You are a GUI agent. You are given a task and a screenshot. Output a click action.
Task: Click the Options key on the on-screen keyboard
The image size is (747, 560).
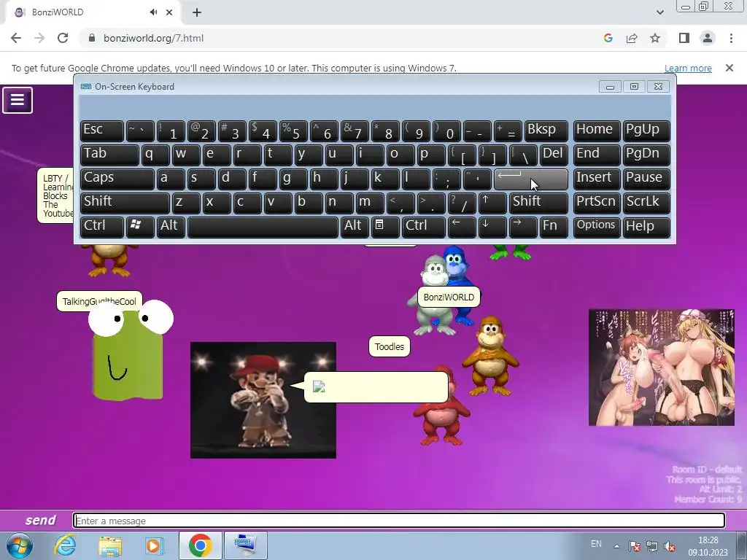pyautogui.click(x=597, y=227)
